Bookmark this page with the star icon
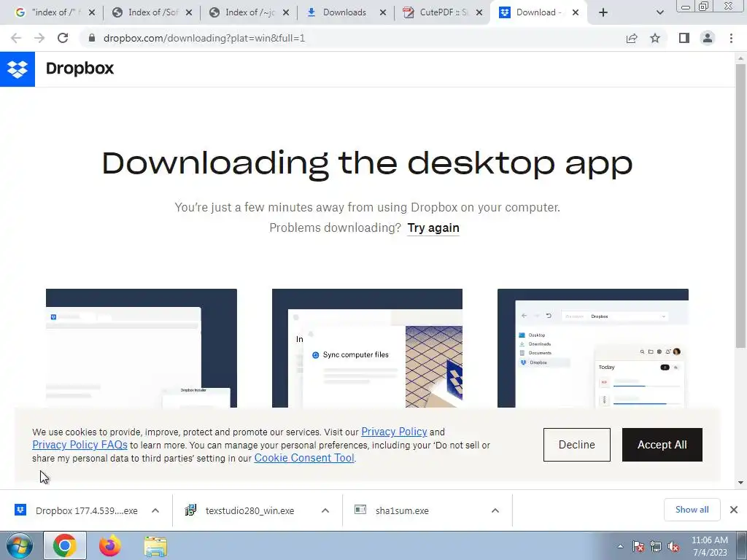 655,38
